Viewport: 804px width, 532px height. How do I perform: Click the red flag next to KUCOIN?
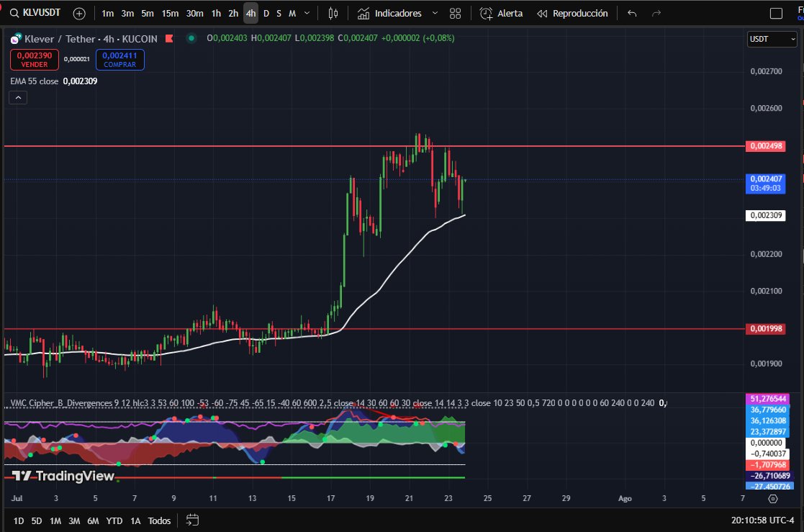point(169,38)
